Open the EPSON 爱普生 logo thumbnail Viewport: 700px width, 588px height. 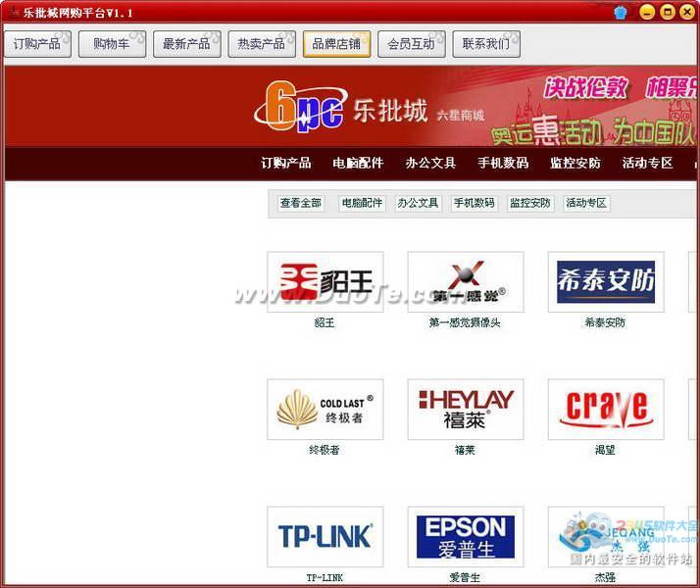click(466, 537)
